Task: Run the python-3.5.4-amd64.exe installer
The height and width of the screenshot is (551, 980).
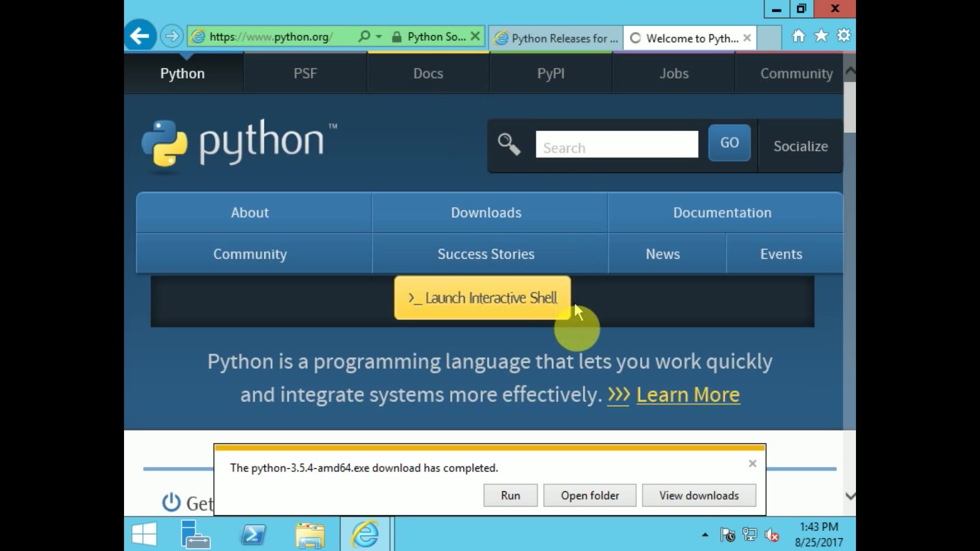Action: (x=510, y=495)
